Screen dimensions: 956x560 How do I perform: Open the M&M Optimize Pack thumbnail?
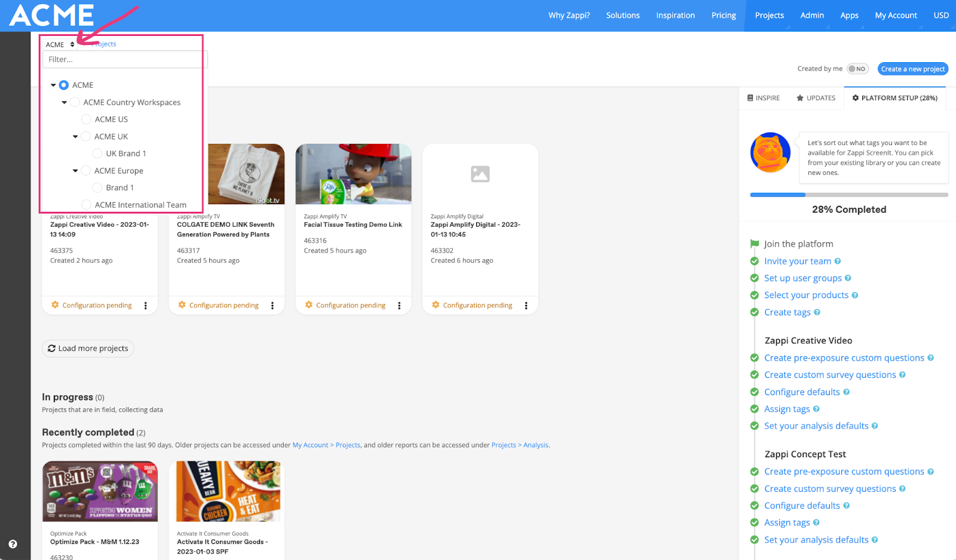100,491
